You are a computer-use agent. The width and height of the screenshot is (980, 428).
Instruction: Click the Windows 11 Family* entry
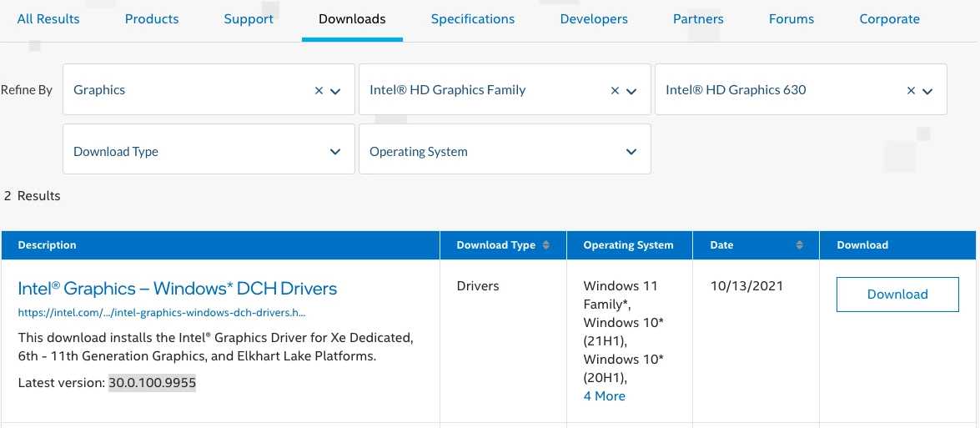(620, 295)
